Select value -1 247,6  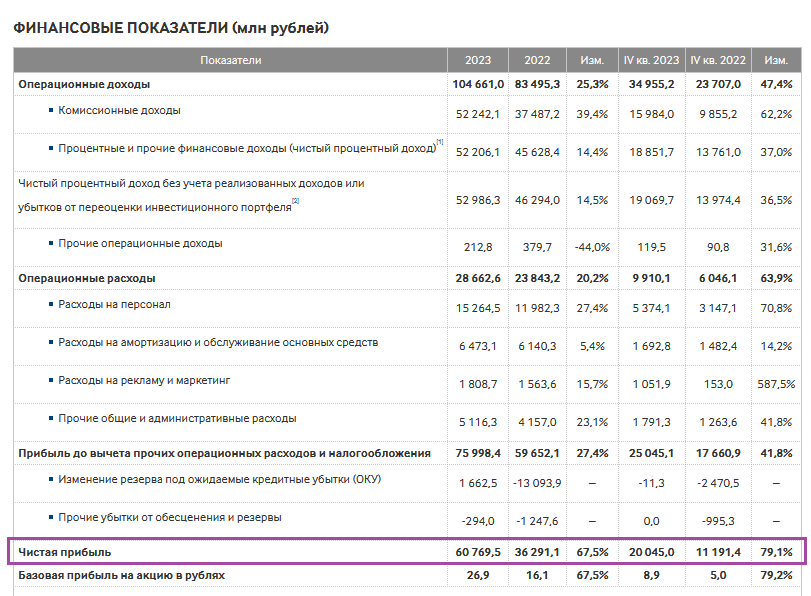(x=537, y=521)
